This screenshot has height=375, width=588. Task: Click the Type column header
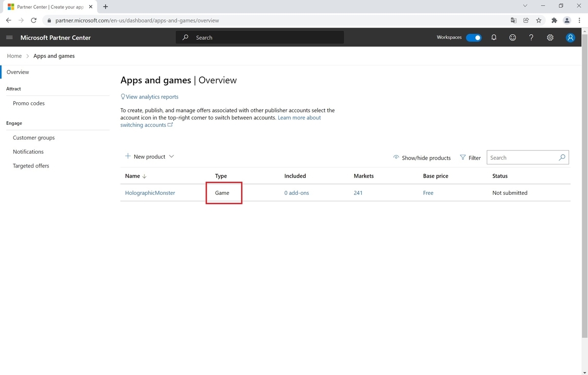tap(221, 176)
